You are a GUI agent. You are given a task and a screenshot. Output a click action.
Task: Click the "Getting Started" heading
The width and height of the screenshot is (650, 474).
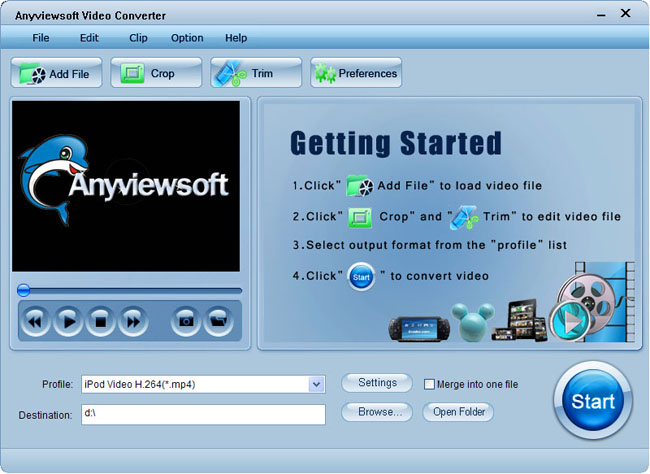[396, 143]
